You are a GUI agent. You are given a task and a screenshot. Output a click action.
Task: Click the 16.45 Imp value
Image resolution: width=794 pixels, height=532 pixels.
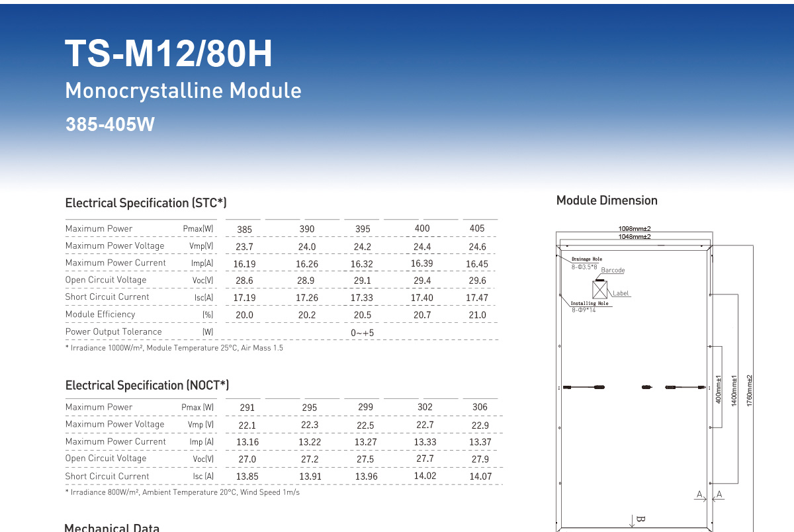click(477, 264)
